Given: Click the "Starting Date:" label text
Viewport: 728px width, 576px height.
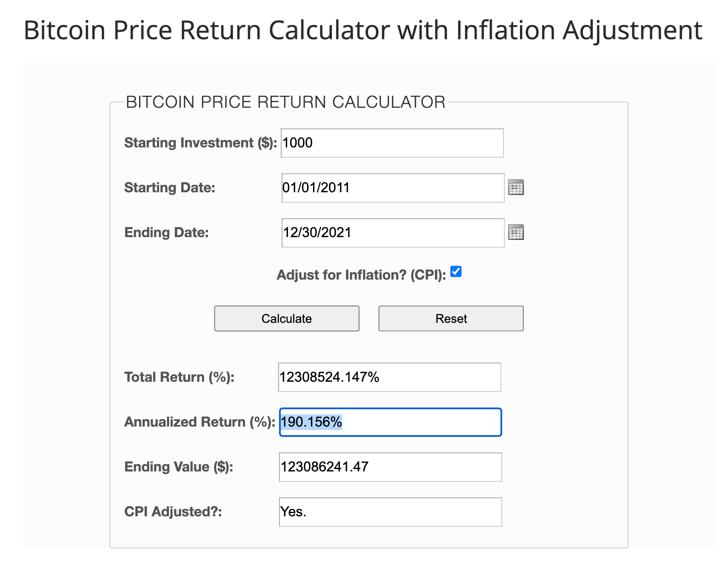Looking at the screenshot, I should point(170,187).
